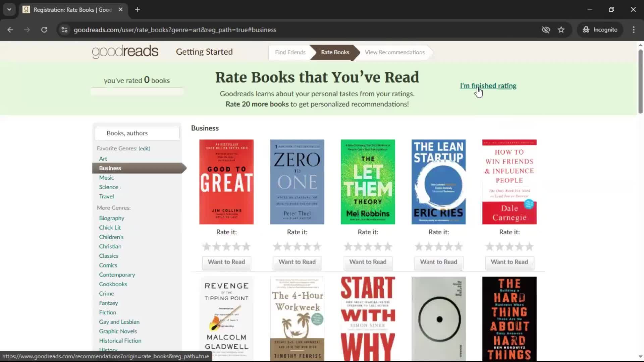Edit favorite genres link
The width and height of the screenshot is (644, 362).
tap(145, 148)
